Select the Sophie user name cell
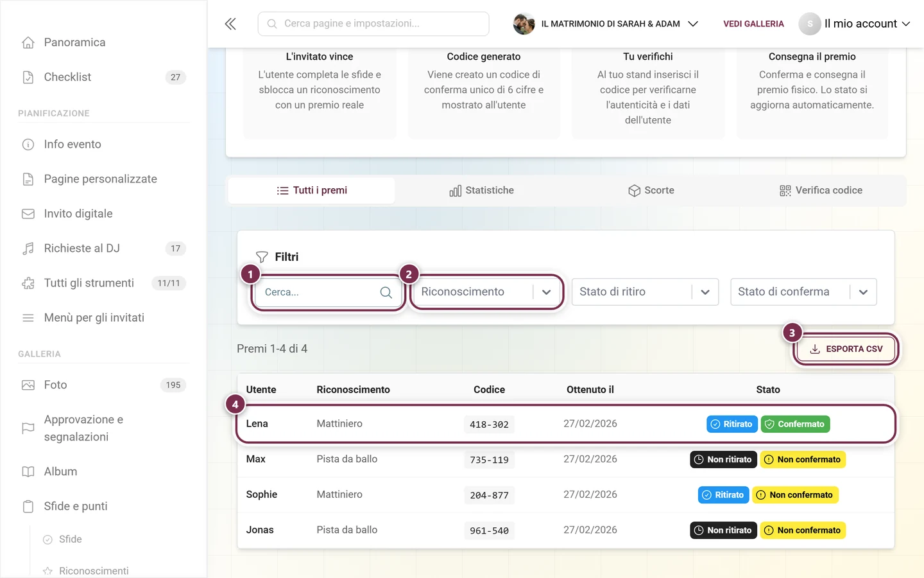Screen dimensions: 924x578 tap(262, 495)
